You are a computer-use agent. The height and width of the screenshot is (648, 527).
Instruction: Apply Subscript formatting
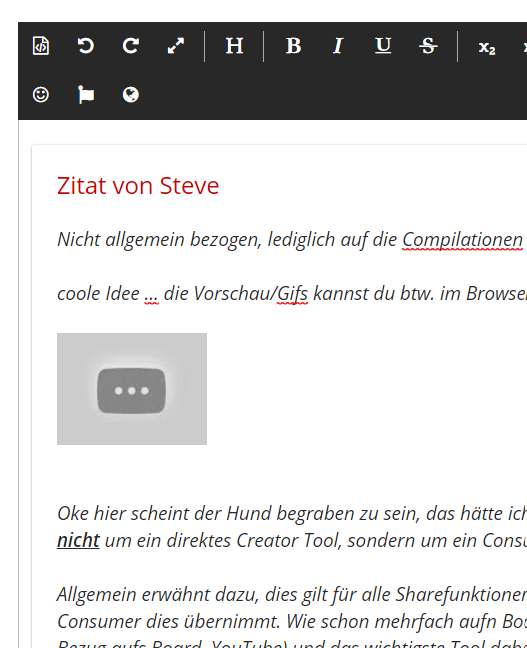(487, 48)
